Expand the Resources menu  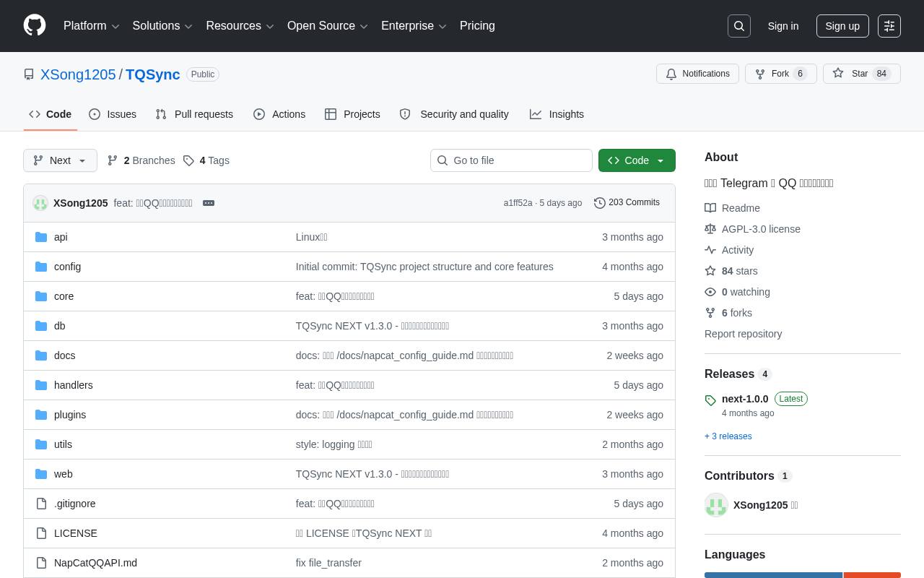pos(240,26)
